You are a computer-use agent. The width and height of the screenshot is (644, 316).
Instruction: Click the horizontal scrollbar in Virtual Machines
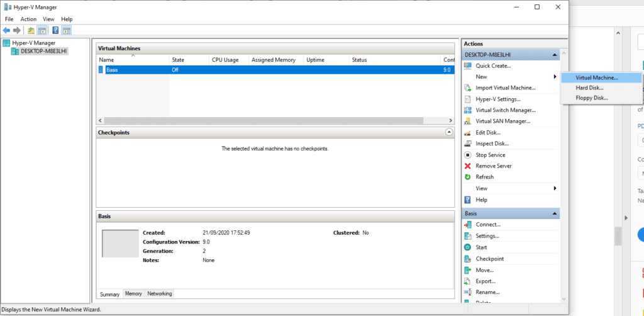coord(264,120)
